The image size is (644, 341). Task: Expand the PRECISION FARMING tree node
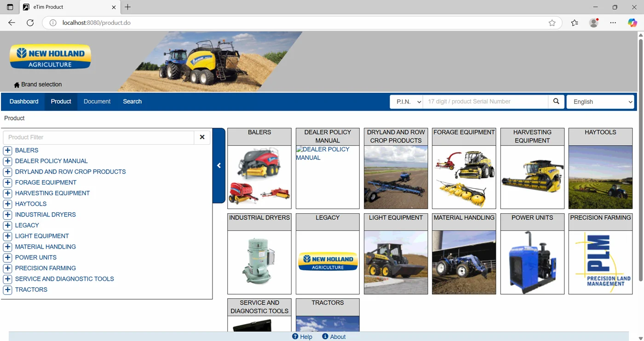pos(7,268)
